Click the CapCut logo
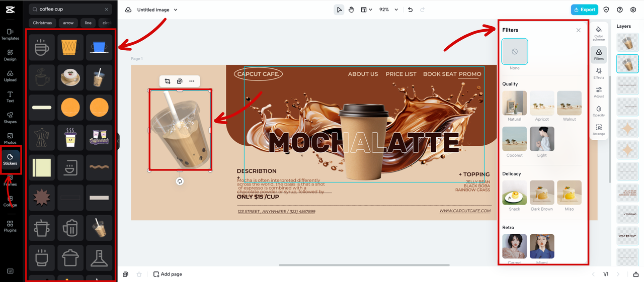 point(10,9)
